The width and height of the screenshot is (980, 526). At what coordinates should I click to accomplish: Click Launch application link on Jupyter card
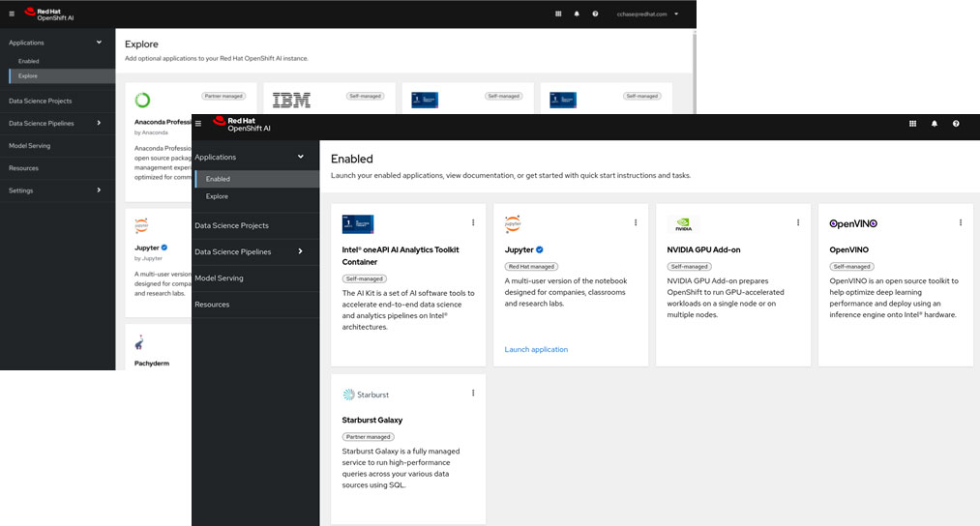point(536,349)
